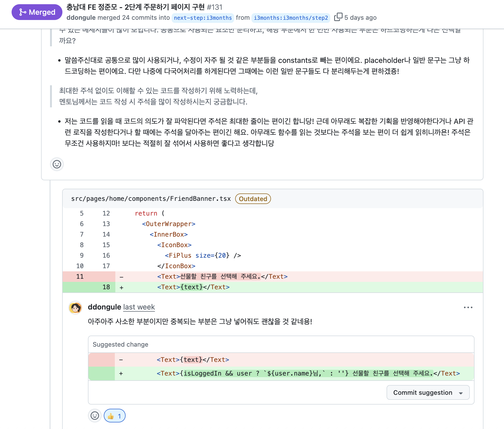Image resolution: width=504 pixels, height=429 pixels.
Task: Select diff line number 18 added line
Action: 106,287
